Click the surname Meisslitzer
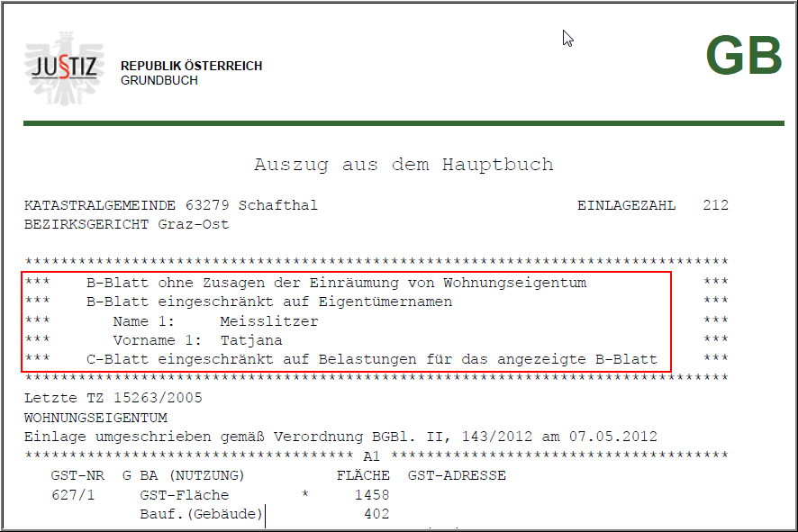Image resolution: width=798 pixels, height=532 pixels. 268,321
